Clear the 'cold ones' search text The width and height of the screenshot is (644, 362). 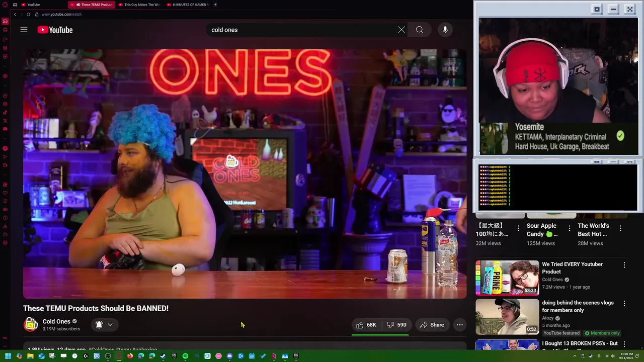click(x=401, y=30)
